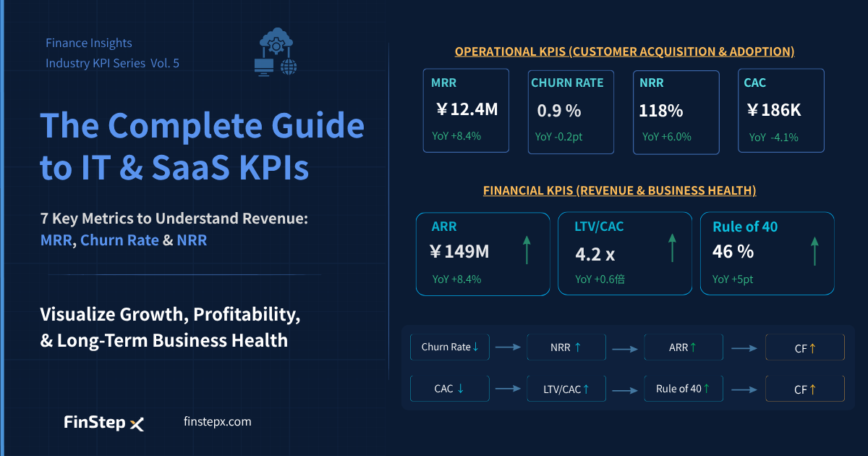The width and height of the screenshot is (868, 456).
Task: Click the Rule of 40 flow box
Action: tap(684, 389)
